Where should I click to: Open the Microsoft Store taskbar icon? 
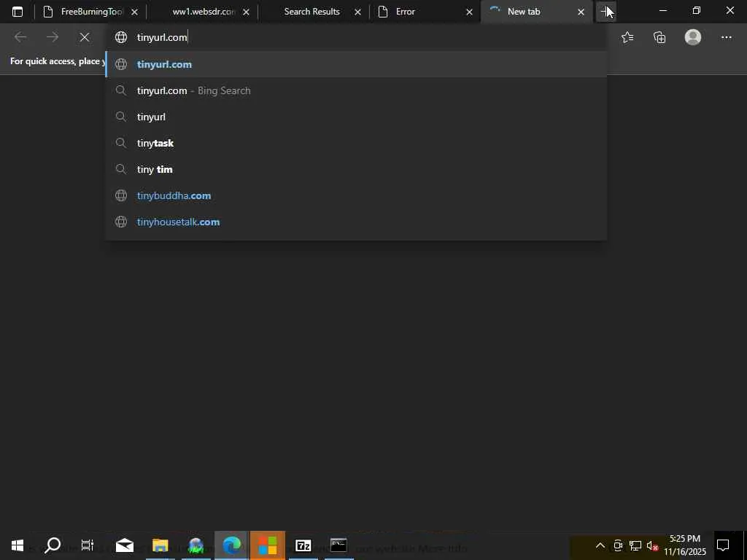[267, 545]
